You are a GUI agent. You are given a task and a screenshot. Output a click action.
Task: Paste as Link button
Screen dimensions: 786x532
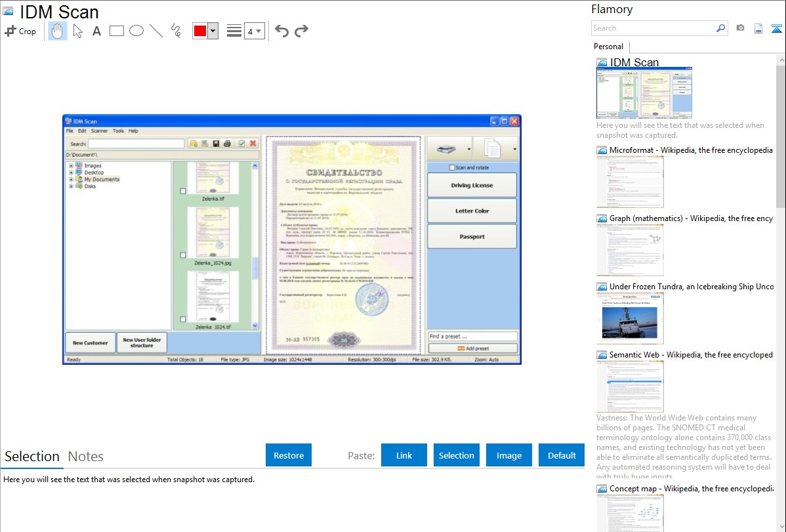[x=404, y=455]
